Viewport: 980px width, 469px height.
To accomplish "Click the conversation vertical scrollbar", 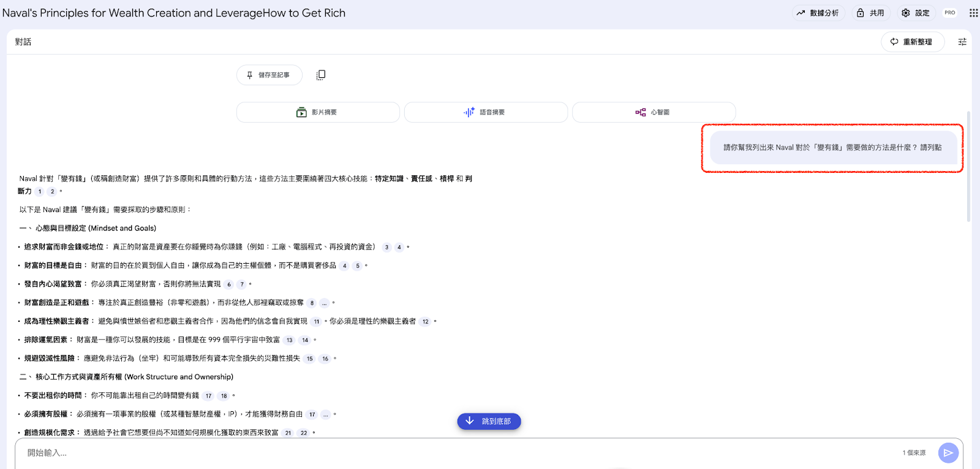I will coord(968,166).
